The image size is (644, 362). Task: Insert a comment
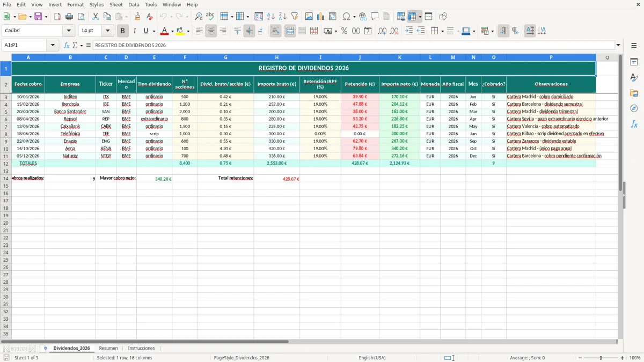pos(375,17)
